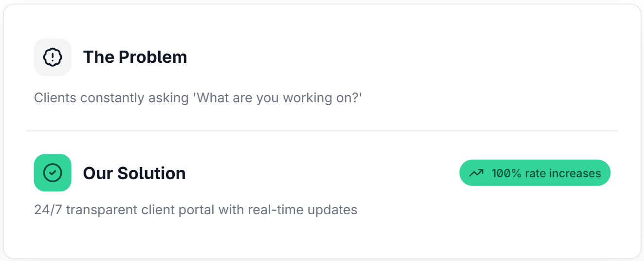Click the "100% rate increases" badge text
The image size is (644, 261).
[546, 173]
